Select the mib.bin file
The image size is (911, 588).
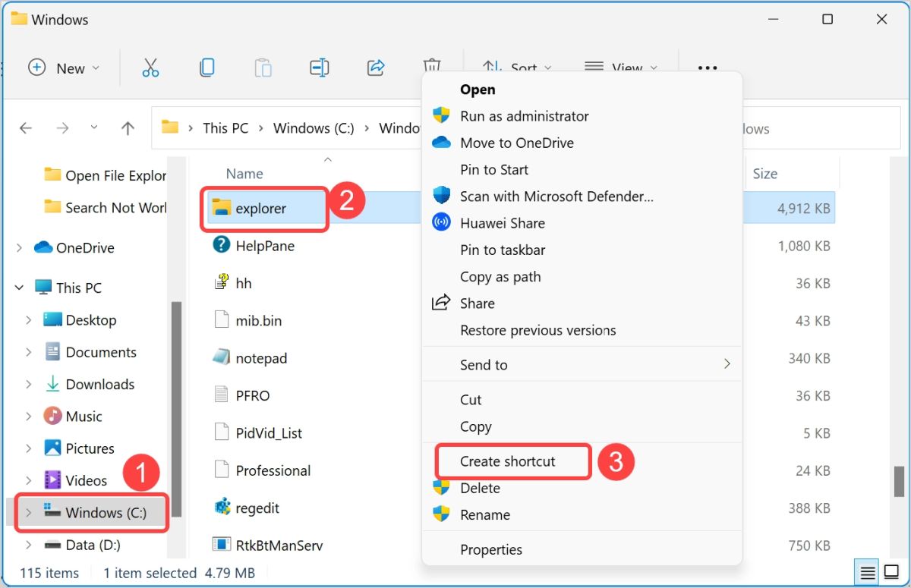pos(258,320)
